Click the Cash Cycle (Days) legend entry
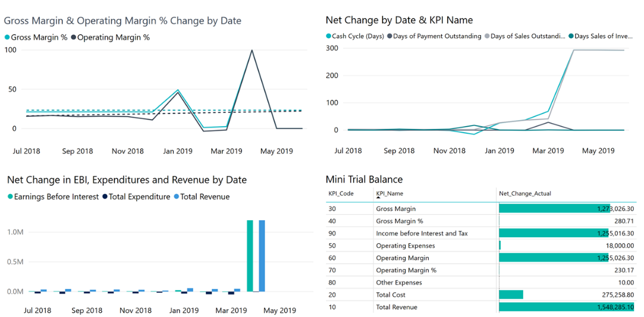 (355, 36)
